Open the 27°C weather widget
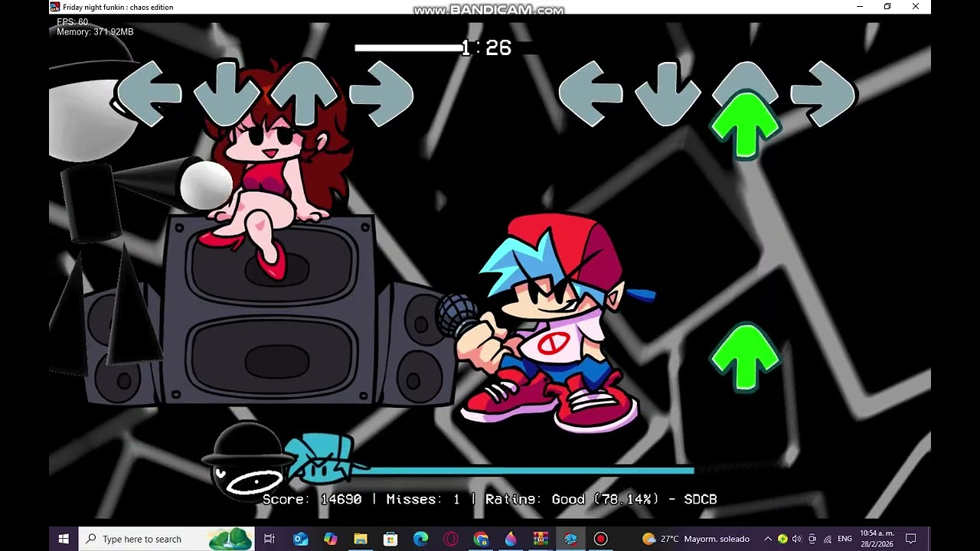The height and width of the screenshot is (551, 980). (696, 539)
